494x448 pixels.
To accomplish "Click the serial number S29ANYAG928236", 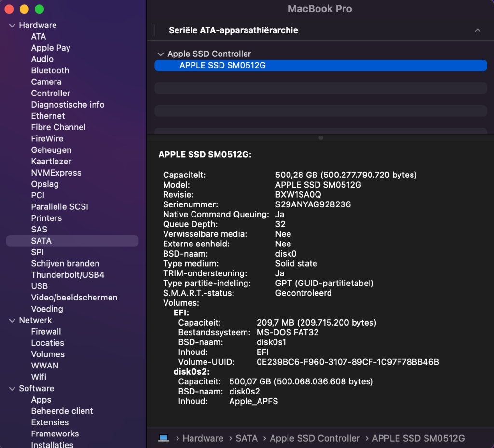I will (313, 204).
